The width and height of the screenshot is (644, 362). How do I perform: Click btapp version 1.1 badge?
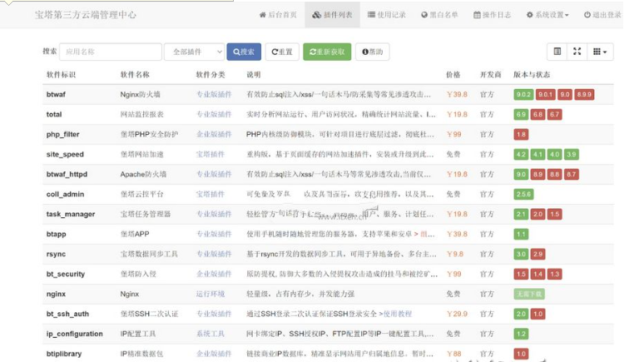point(521,234)
